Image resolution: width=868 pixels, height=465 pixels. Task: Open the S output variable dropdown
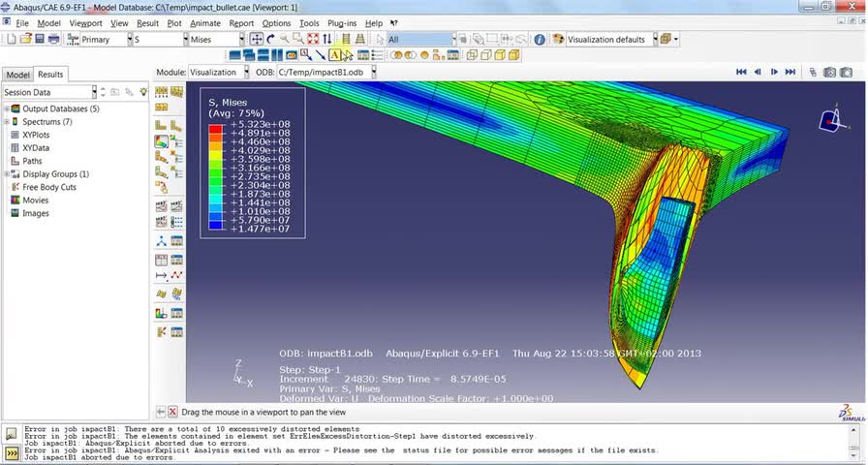point(185,40)
